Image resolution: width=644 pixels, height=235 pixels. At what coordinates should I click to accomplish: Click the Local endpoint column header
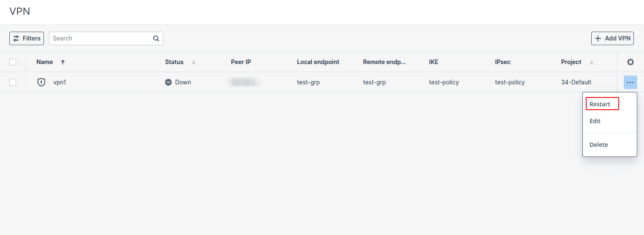(x=318, y=62)
